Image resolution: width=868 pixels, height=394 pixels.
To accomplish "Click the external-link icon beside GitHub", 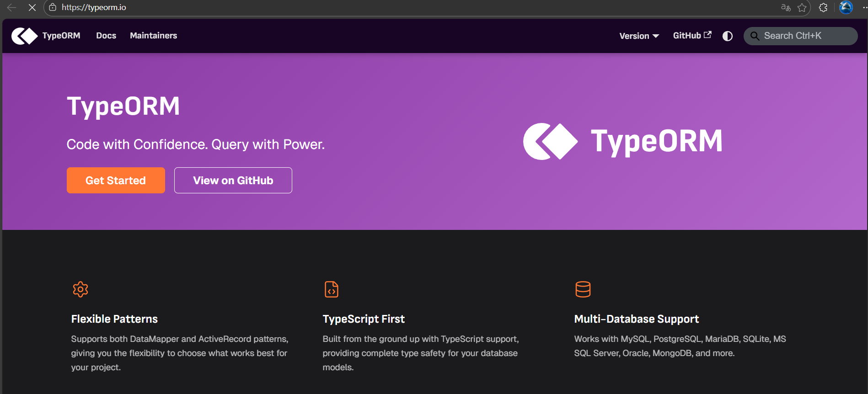I will pos(707,35).
